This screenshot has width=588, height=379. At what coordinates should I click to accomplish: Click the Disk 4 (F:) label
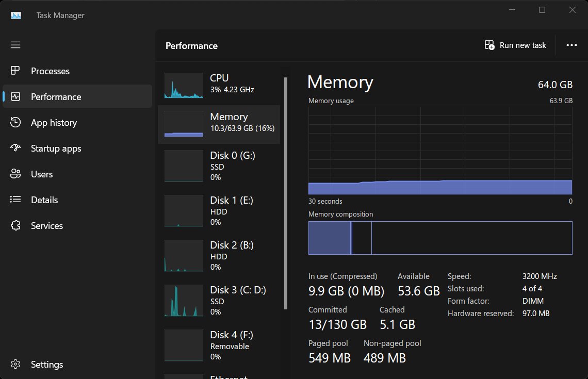232,335
